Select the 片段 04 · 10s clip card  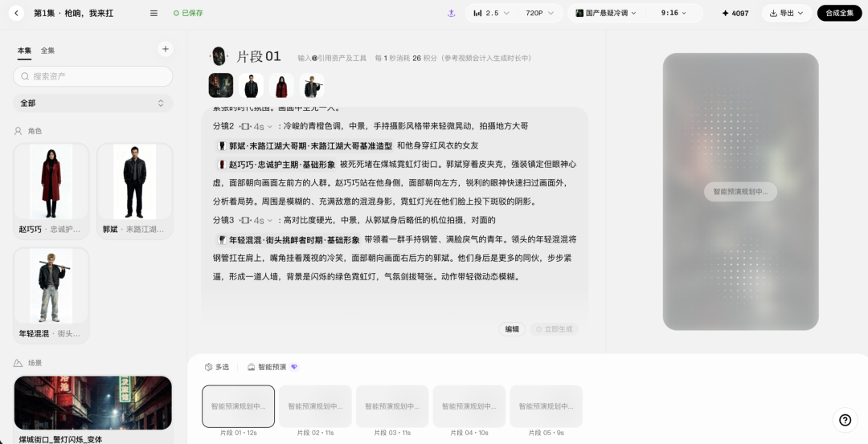tap(469, 406)
